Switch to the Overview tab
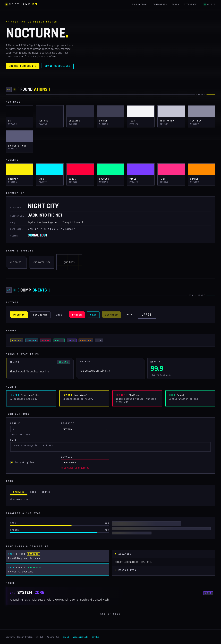The width and height of the screenshot is (221, 644). pos(19,492)
